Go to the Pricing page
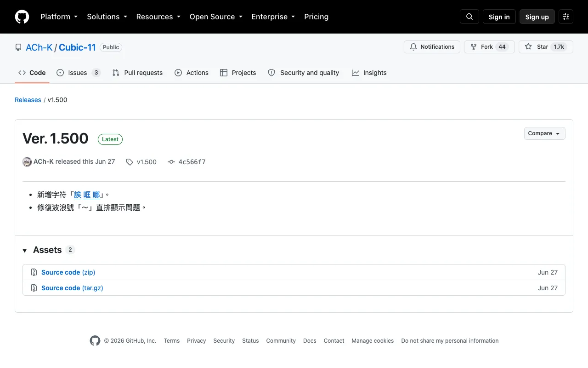588x368 pixels. pyautogui.click(x=317, y=17)
